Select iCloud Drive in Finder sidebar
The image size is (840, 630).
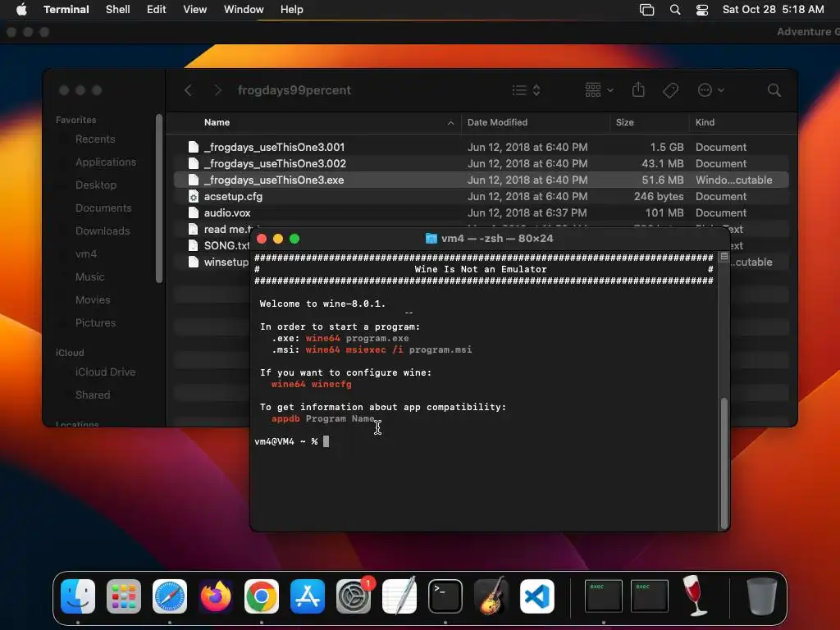[x=105, y=372]
